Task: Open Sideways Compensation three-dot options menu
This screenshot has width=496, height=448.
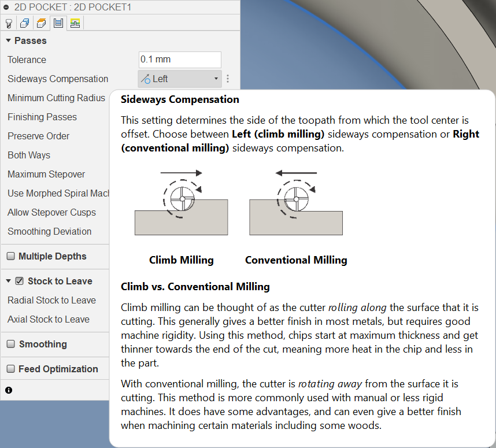Action: coord(228,79)
